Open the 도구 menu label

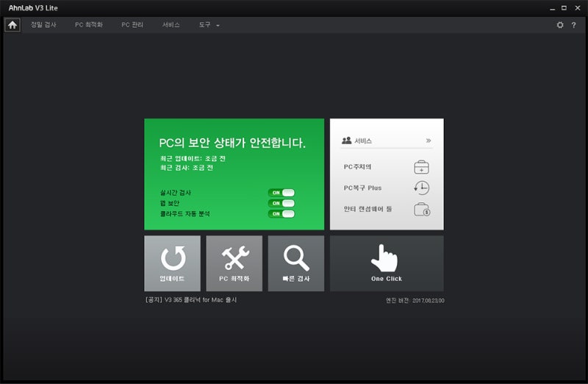pyautogui.click(x=204, y=25)
